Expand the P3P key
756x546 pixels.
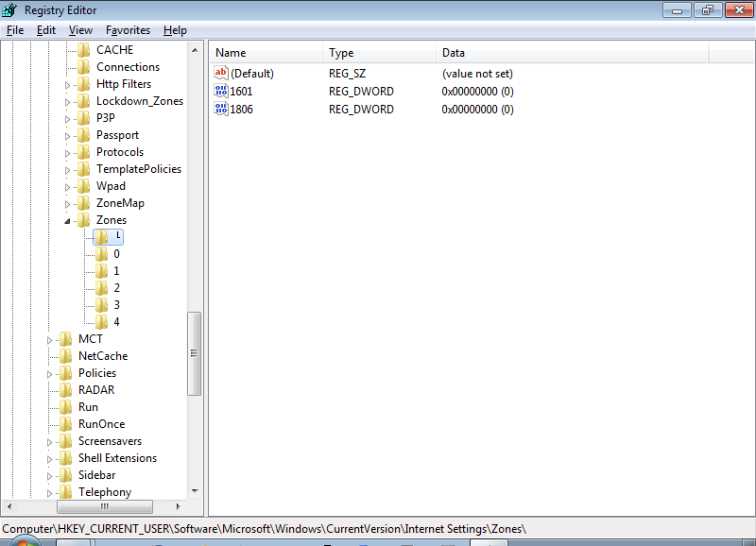coord(67,119)
